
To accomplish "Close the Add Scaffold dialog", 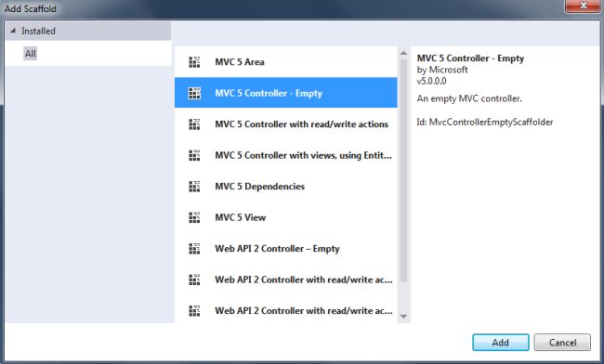I will click(584, 6).
